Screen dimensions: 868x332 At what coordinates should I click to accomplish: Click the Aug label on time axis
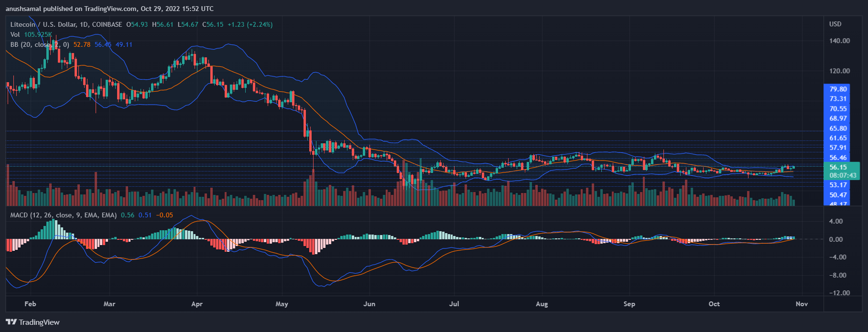[x=542, y=304]
